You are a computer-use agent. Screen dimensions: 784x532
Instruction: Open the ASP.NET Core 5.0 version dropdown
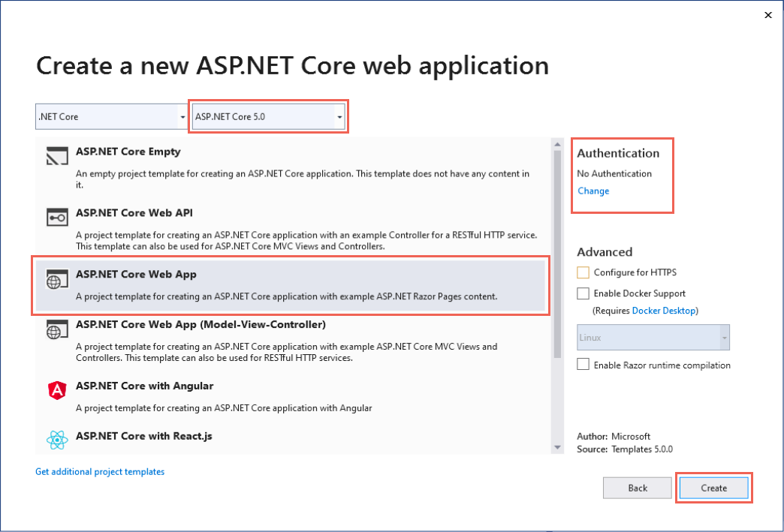coord(269,116)
